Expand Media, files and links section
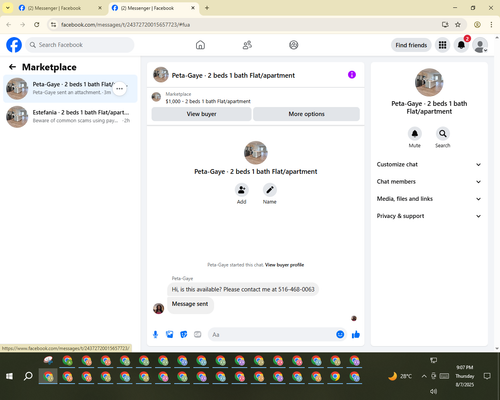The image size is (500, 400). 429,199
